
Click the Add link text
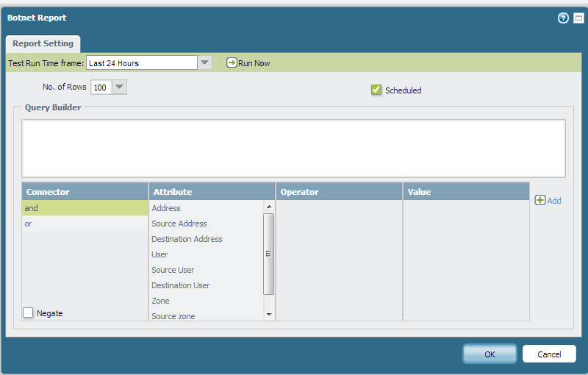554,201
